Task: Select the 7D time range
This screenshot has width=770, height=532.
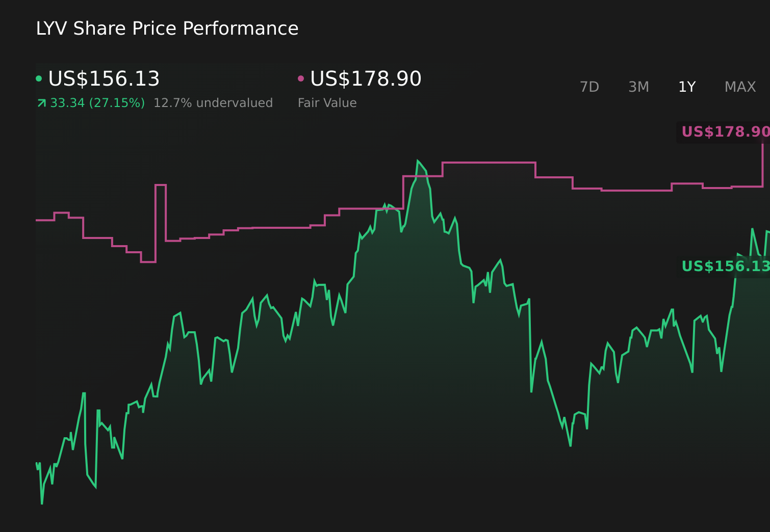Action: (x=590, y=87)
